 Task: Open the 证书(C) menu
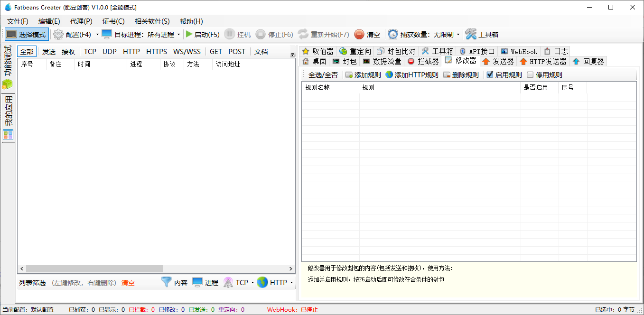[113, 21]
